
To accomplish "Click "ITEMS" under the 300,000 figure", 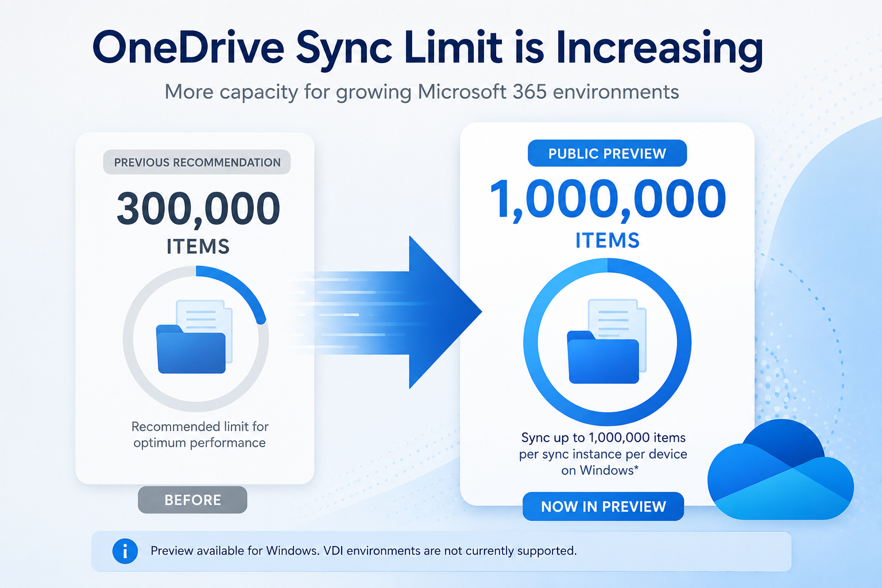I will coord(198,247).
